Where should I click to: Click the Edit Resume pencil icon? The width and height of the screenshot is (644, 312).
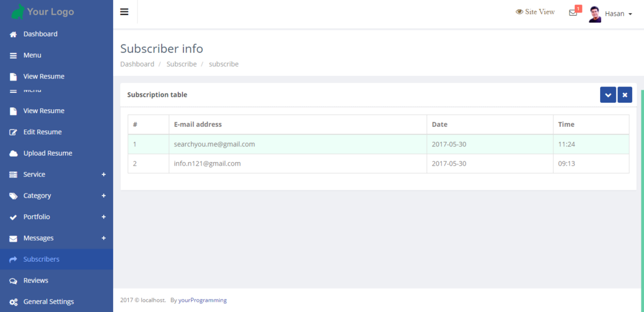click(x=13, y=132)
